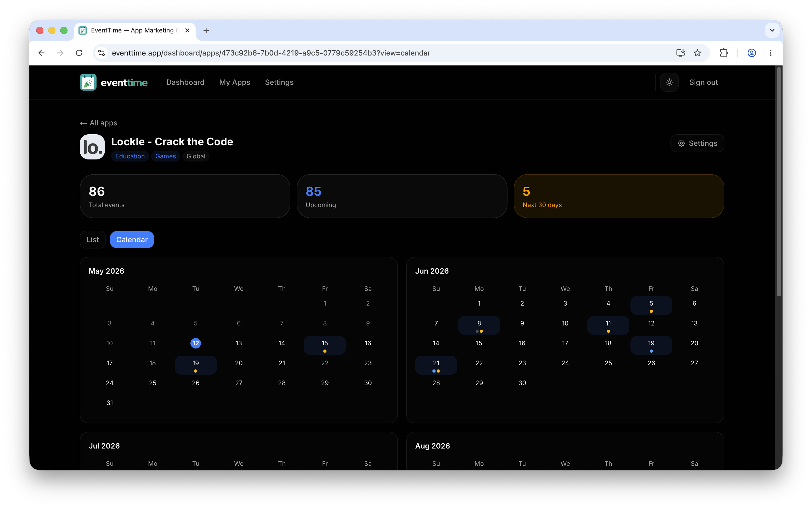Open the Lockle app icon thumbnail

pyautogui.click(x=92, y=147)
